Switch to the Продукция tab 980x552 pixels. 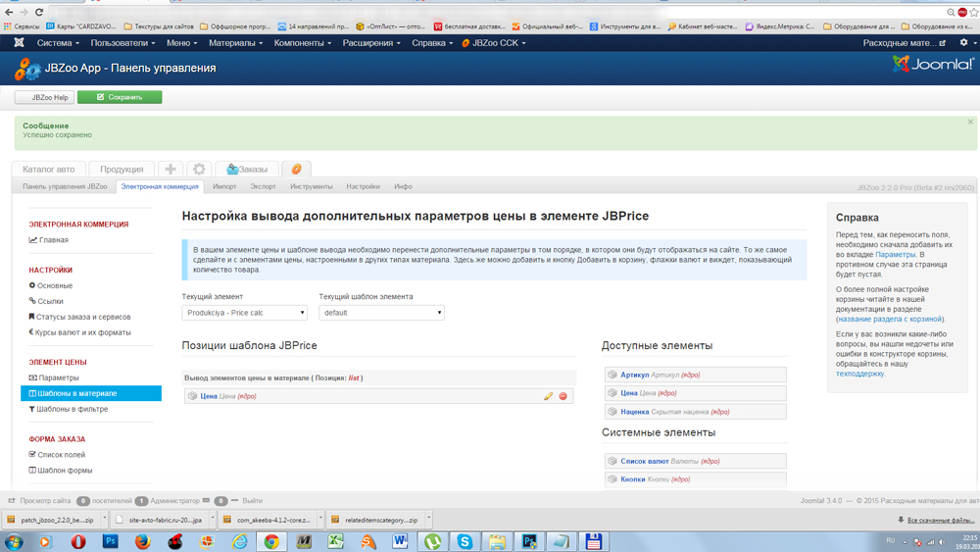coord(122,169)
